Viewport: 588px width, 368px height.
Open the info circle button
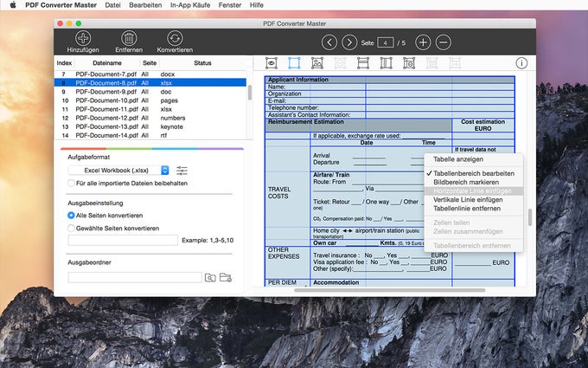[521, 63]
